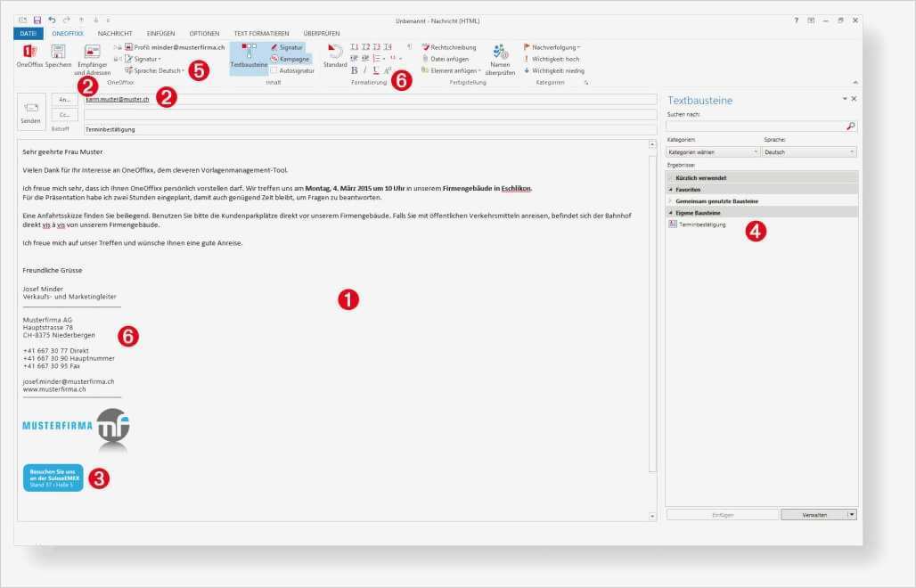Click the Cc... button
Screen dimensions: 916x588
(65, 115)
